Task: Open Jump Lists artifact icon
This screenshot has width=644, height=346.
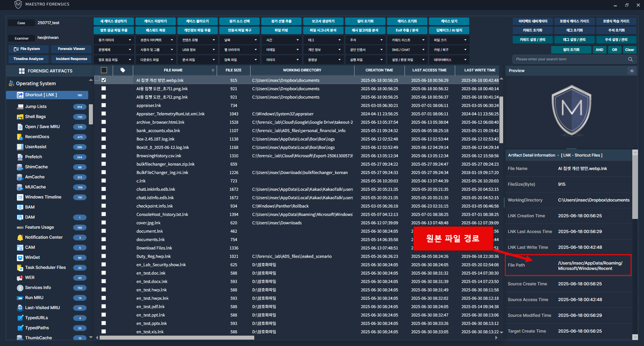Action: pyautogui.click(x=20, y=107)
